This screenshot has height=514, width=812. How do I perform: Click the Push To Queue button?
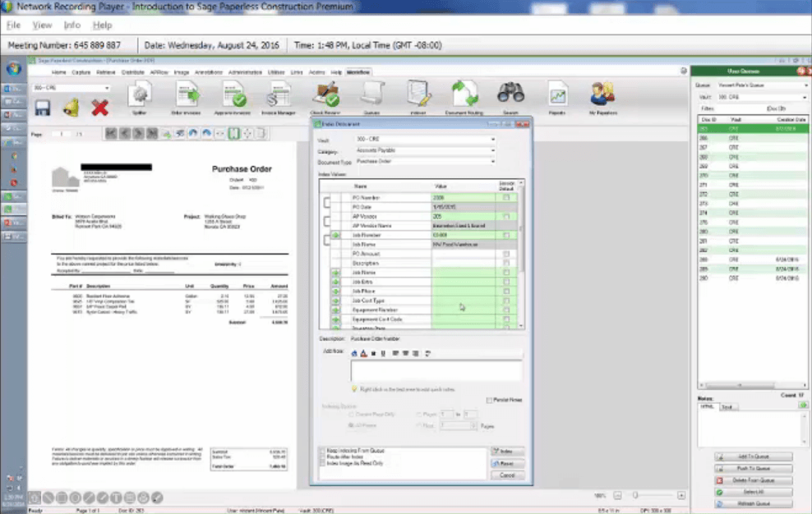click(x=753, y=469)
